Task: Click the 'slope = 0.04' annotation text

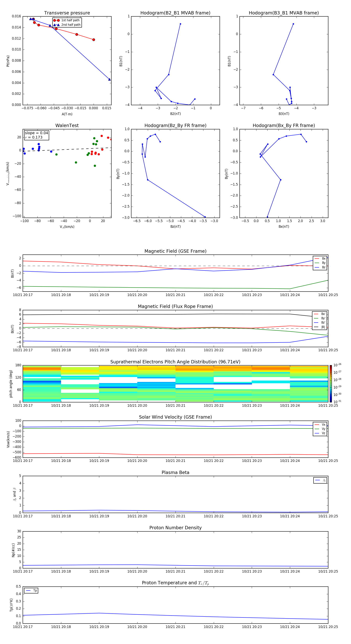Action: [36, 133]
